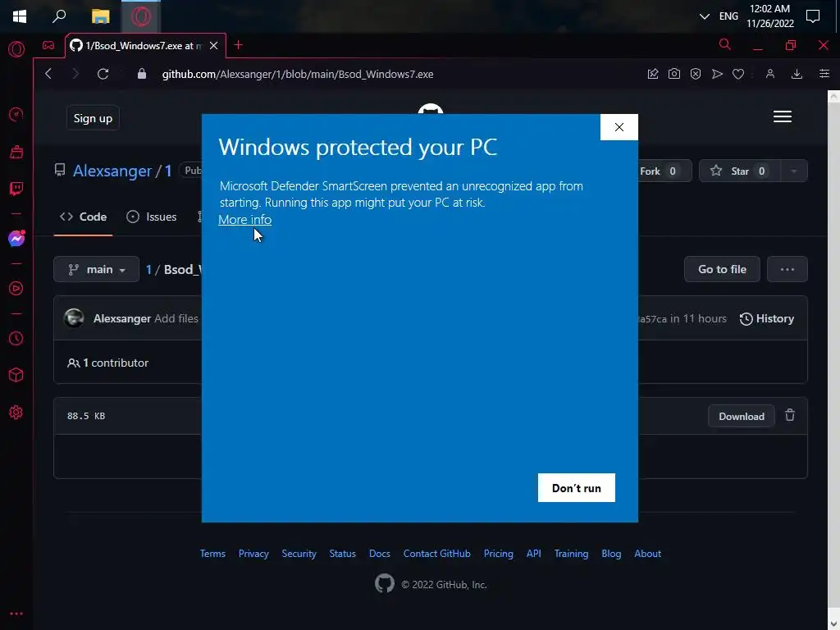The height and width of the screenshot is (630, 840).
Task: Add page to bookmarks with the heart icon
Action: coord(738,74)
